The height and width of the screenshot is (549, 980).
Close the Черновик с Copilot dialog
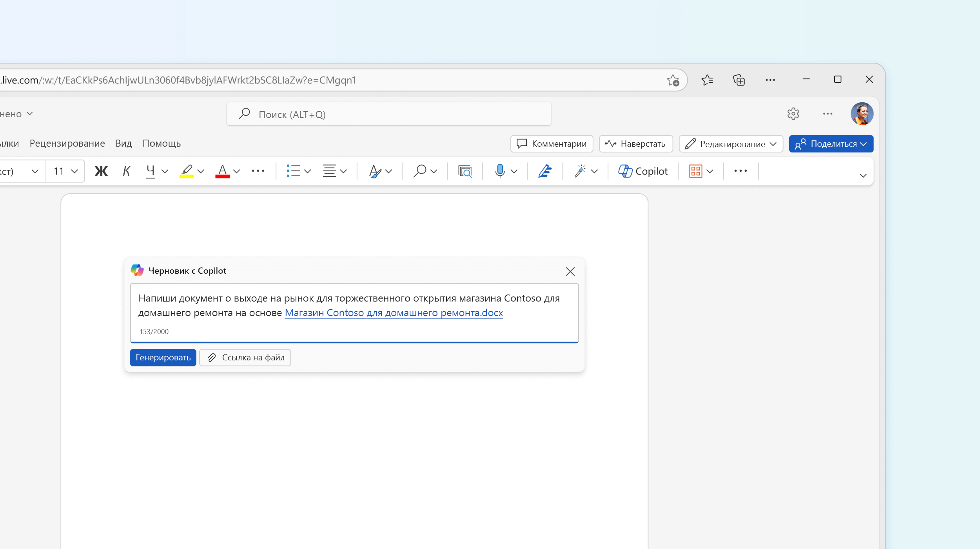coord(570,271)
